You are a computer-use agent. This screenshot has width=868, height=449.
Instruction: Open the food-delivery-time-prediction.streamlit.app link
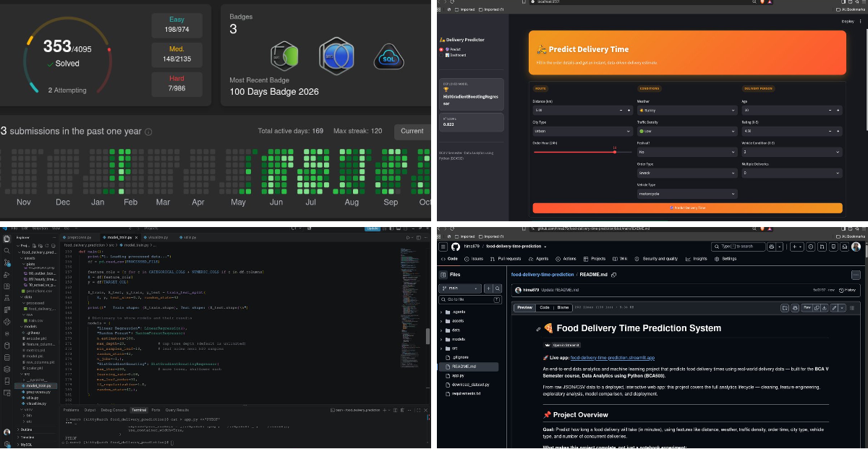coord(612,358)
